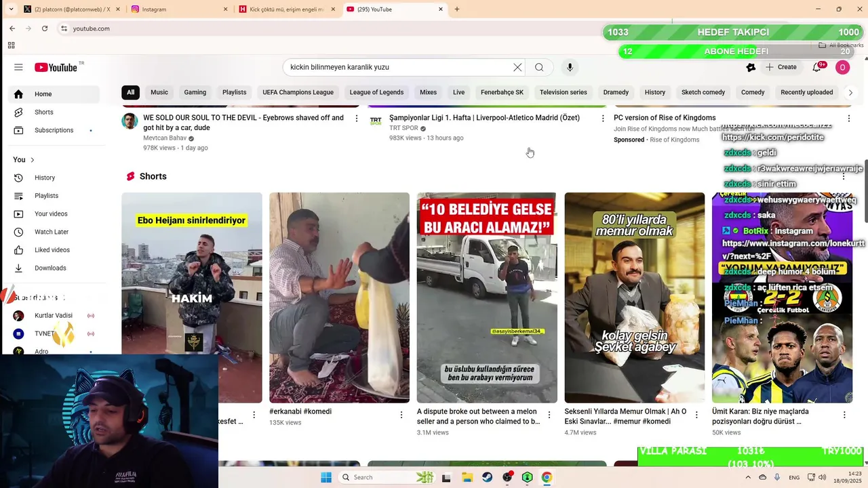Select the League of Legends chip
The image size is (868, 488).
pyautogui.click(x=376, y=92)
